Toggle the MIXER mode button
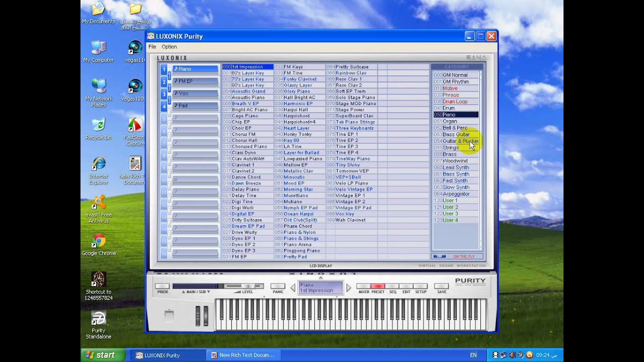The image size is (644, 362). point(364,286)
